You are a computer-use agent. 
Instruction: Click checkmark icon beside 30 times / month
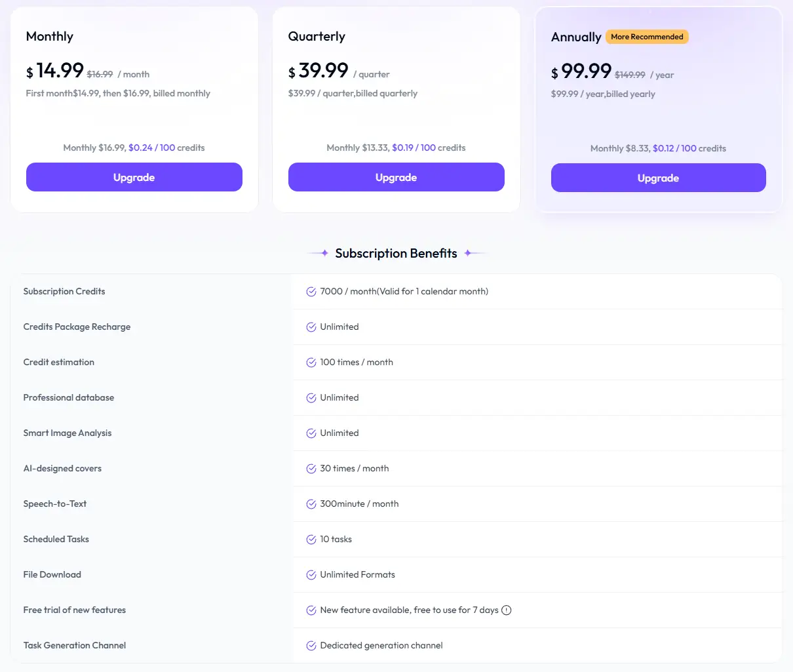tap(311, 469)
